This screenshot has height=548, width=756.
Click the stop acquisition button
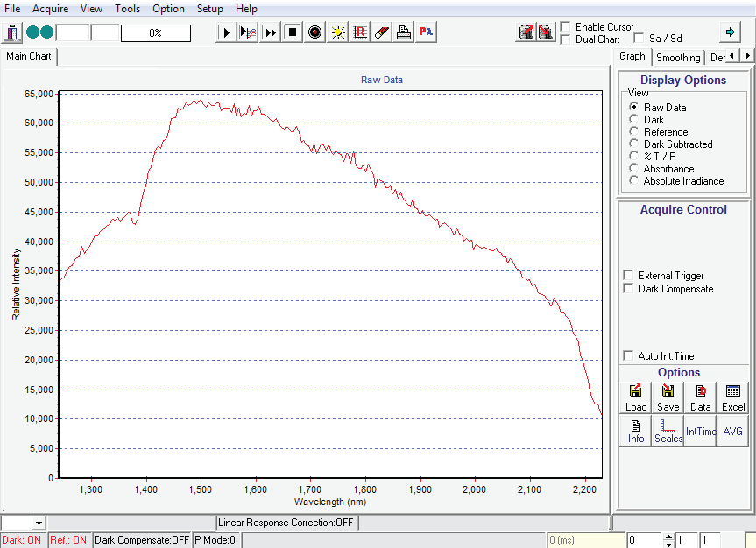(x=293, y=32)
